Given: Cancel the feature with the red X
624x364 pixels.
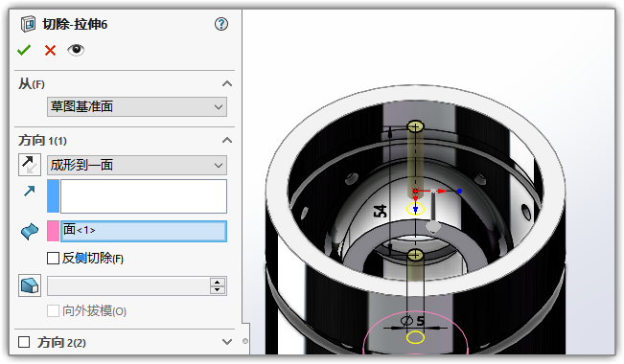Looking at the screenshot, I should click(50, 50).
